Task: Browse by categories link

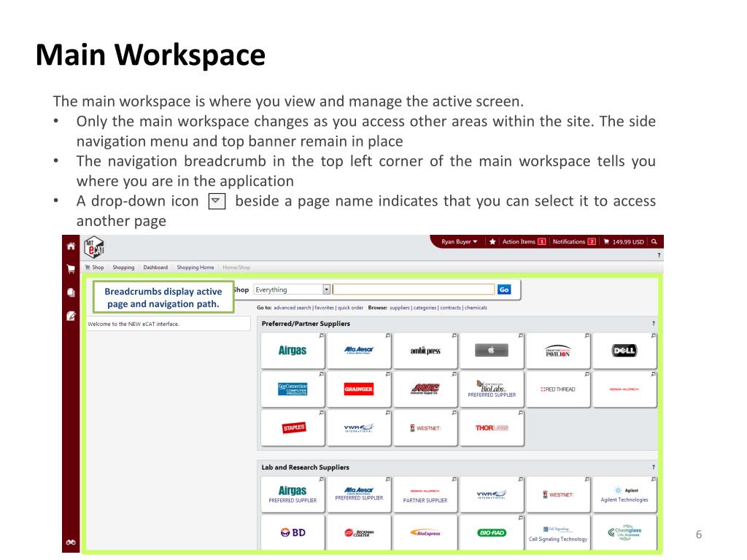Action: [425, 308]
